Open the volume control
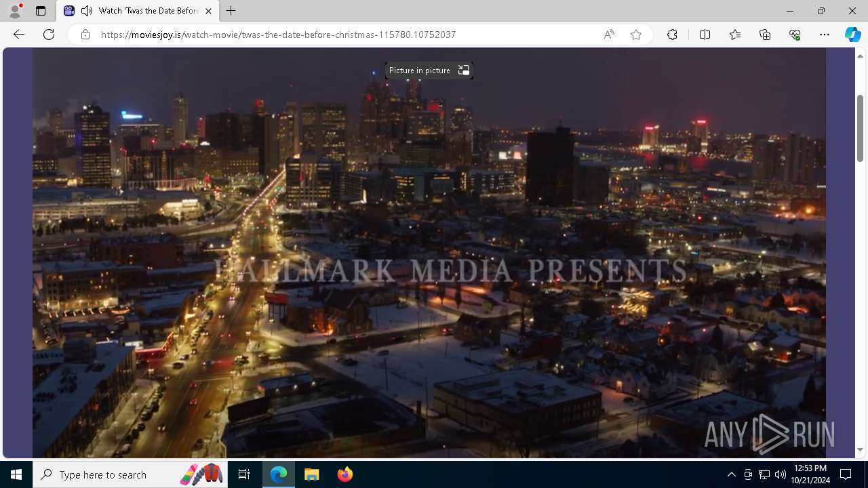 (x=781, y=474)
